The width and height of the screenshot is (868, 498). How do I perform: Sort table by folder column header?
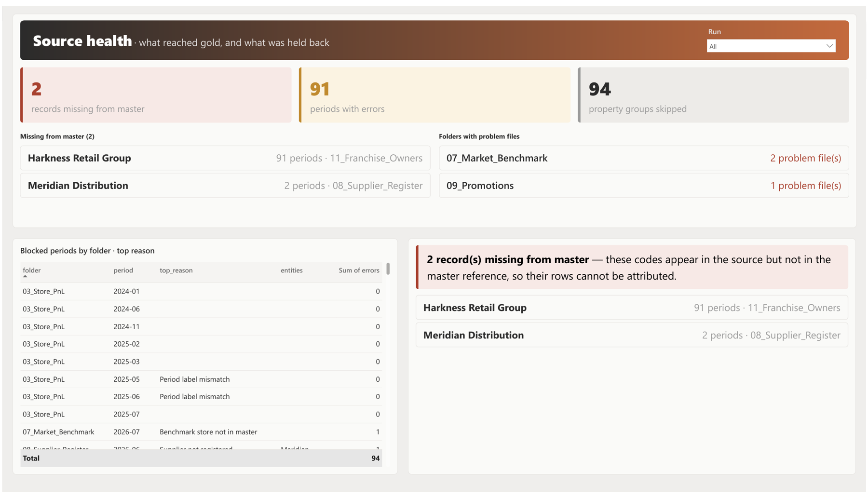coord(32,270)
